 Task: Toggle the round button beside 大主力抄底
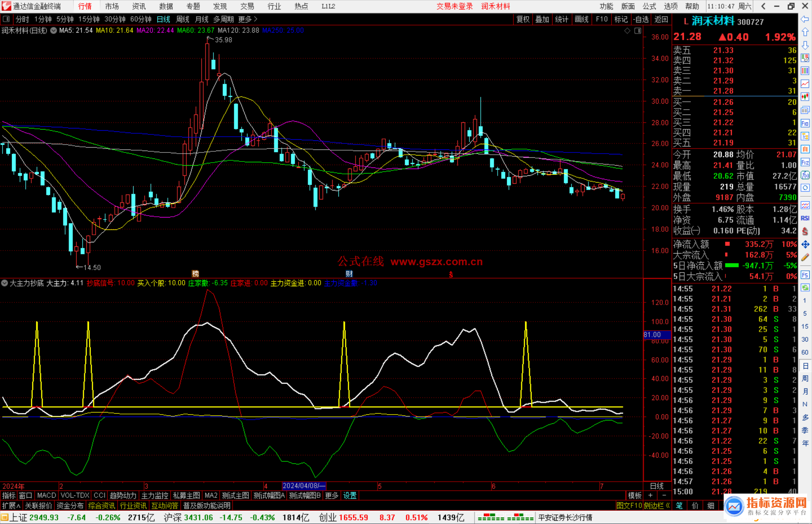click(x=5, y=283)
